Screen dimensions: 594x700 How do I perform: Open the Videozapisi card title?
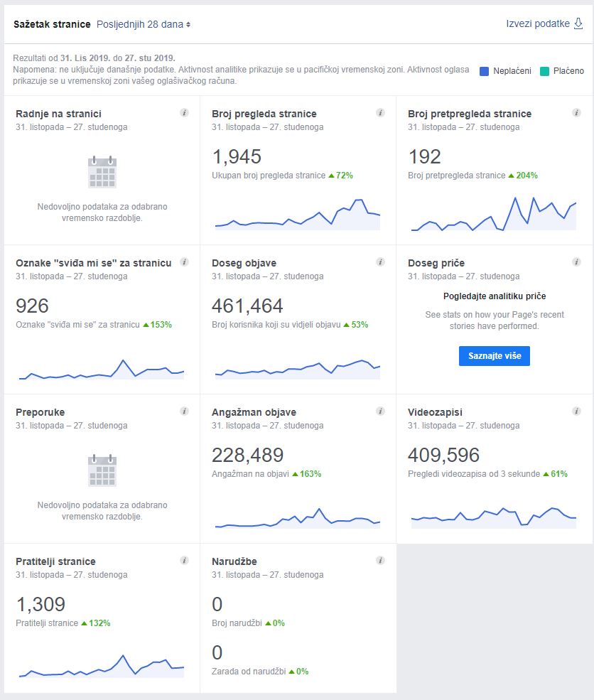[x=435, y=412]
